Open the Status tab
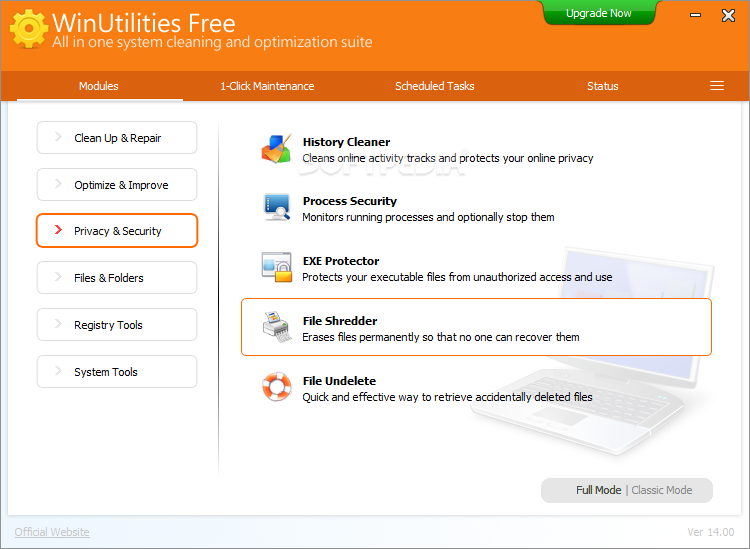Viewport: 750px width, 549px height. click(x=603, y=86)
